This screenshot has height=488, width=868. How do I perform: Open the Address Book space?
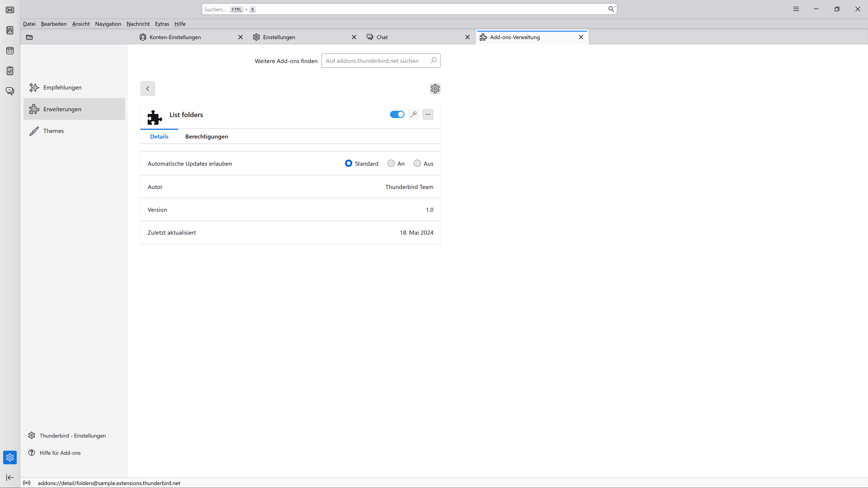[x=10, y=30]
